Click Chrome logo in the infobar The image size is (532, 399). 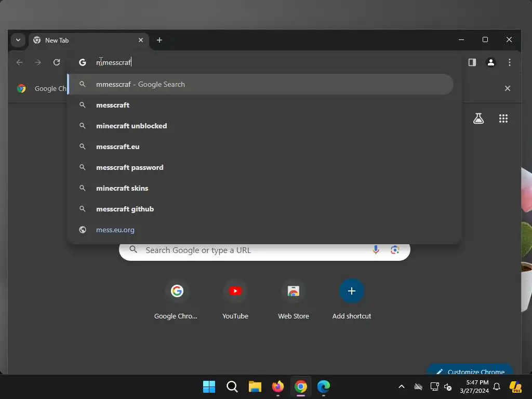pos(21,88)
